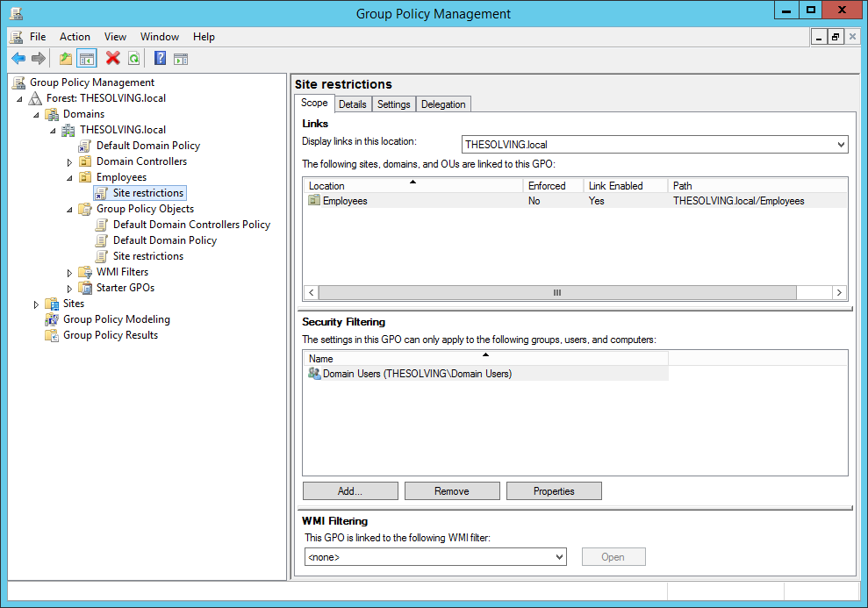The height and width of the screenshot is (608, 868).
Task: Click the Links list scroll left arrow
Action: point(311,292)
